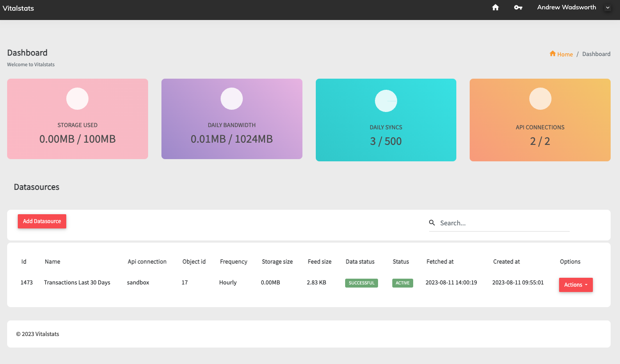This screenshot has height=364, width=620.
Task: Click the Storage Used circle indicator
Action: pos(77,99)
